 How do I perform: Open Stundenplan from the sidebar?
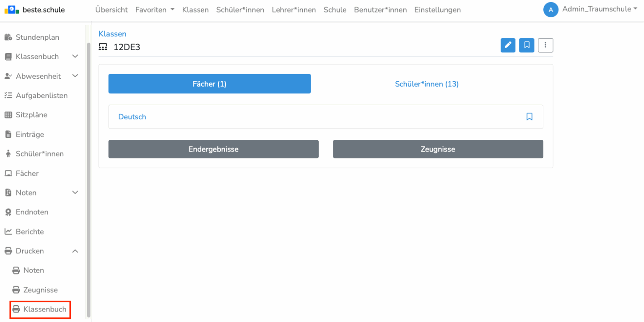[x=37, y=37]
